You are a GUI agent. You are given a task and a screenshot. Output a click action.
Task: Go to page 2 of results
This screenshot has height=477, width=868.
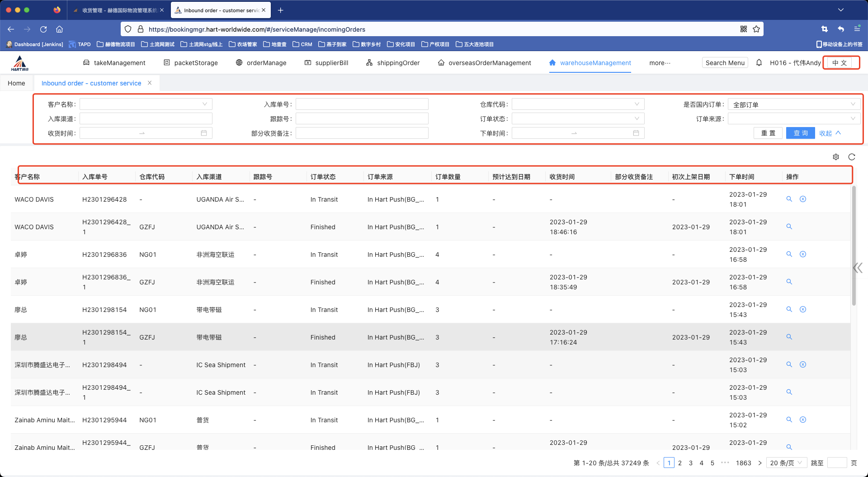(679, 463)
